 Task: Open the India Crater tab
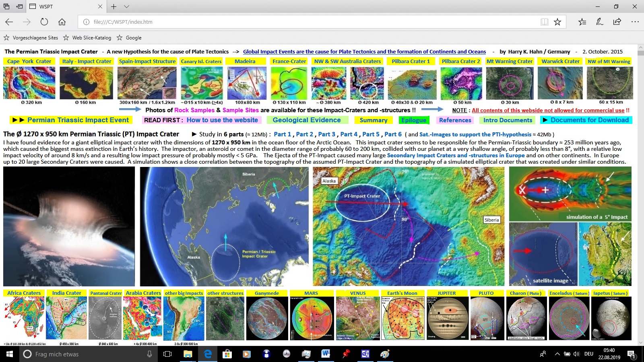(66, 293)
